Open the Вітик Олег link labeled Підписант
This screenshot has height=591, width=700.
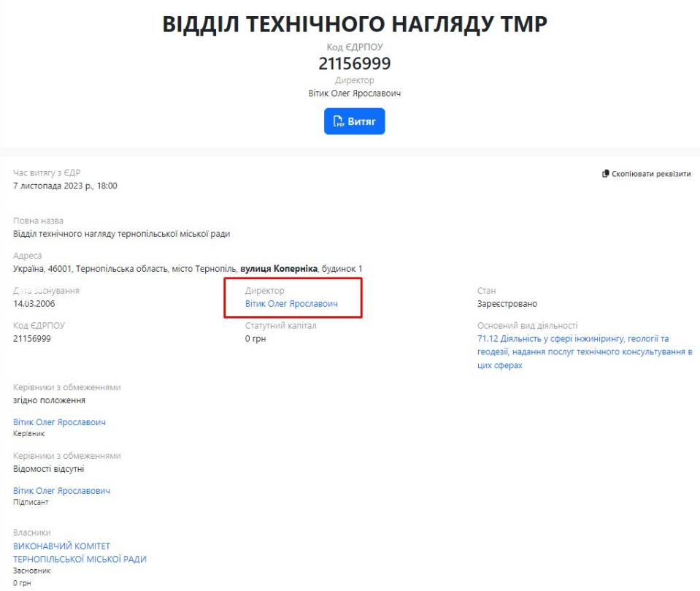coord(62,491)
